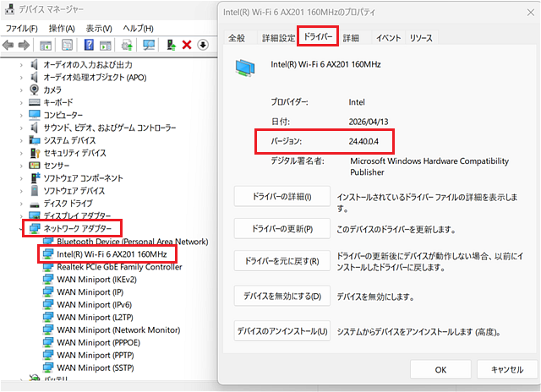Click the red X uninstall device icon
541x392 pixels.
(x=187, y=45)
